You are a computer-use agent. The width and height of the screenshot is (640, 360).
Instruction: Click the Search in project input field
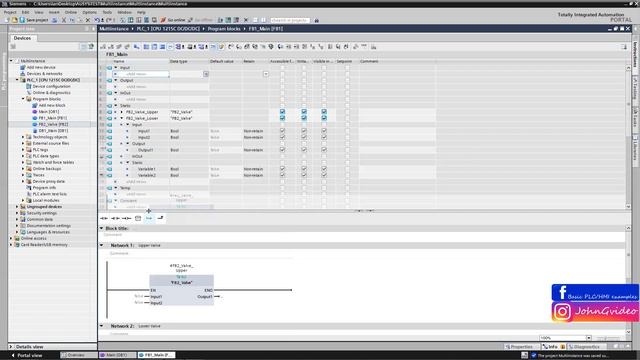coord(290,20)
